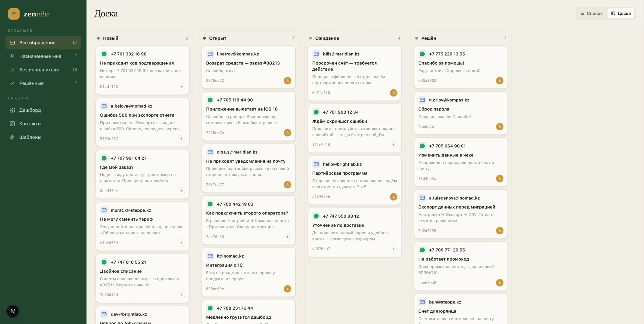This screenshot has width=644, height=324.
Task: Open Назначенные мне in sidebar
Action: [x=43, y=56]
